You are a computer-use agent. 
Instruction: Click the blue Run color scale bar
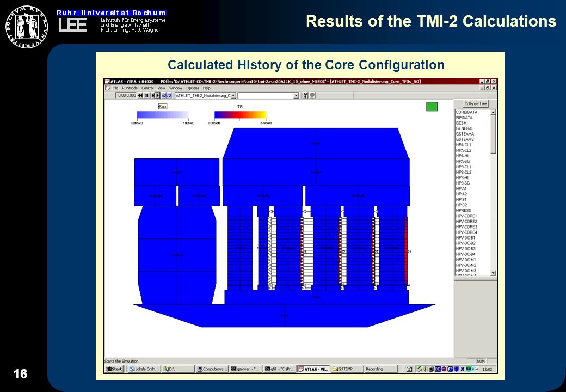tap(163, 115)
